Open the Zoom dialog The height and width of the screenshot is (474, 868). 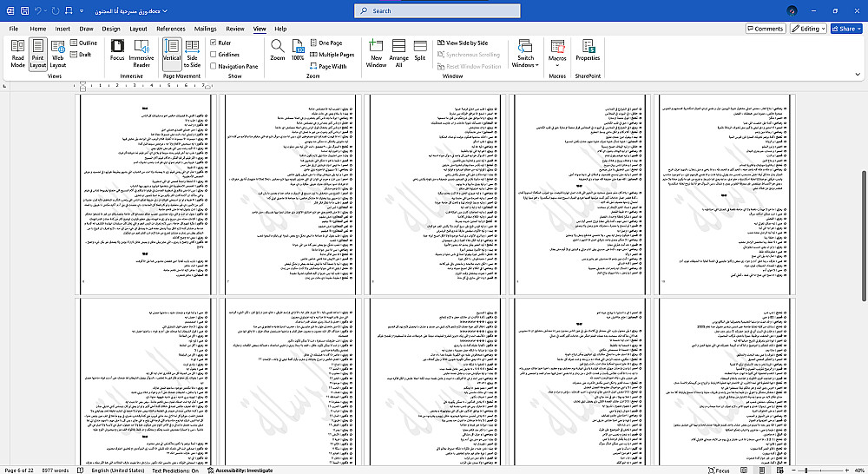[x=278, y=50]
